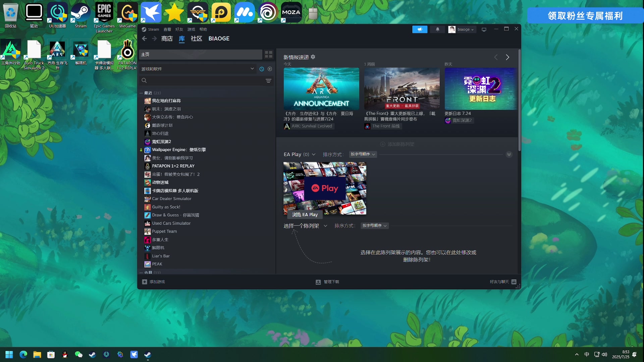Screen dimensions: 644x362
Task: Open File Explorer from the taskbar
Action: point(37,355)
